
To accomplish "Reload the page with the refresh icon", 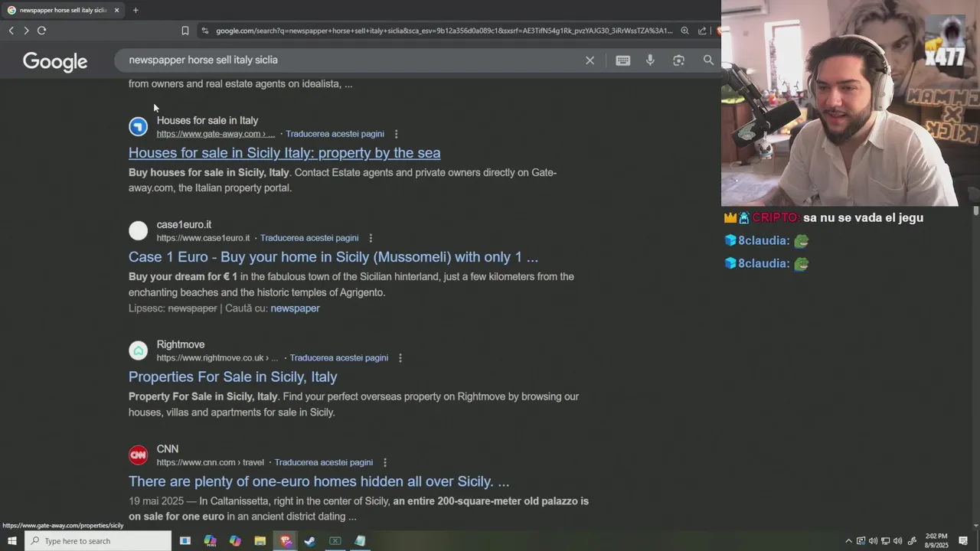I will point(41,31).
